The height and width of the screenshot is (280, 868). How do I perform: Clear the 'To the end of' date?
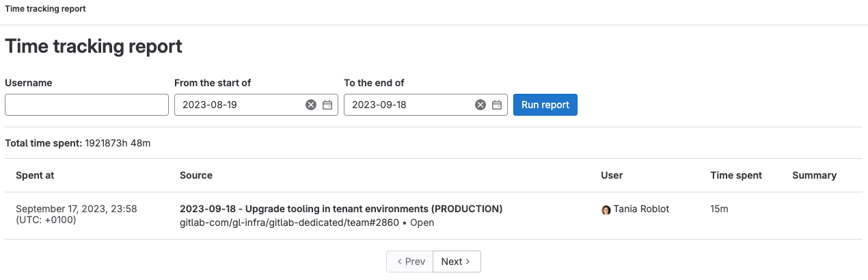[480, 105]
